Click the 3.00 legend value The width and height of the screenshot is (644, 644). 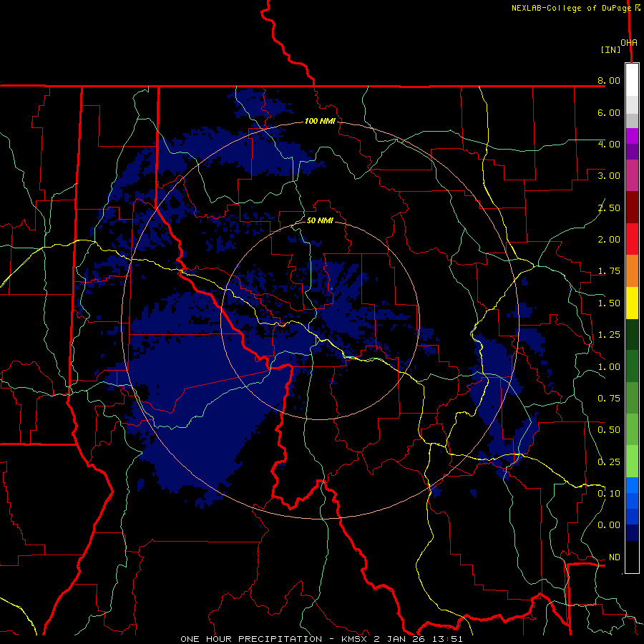point(609,176)
